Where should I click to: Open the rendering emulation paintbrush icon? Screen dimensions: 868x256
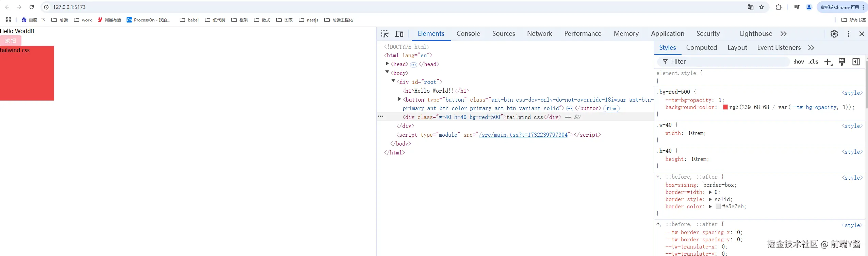[x=841, y=62]
